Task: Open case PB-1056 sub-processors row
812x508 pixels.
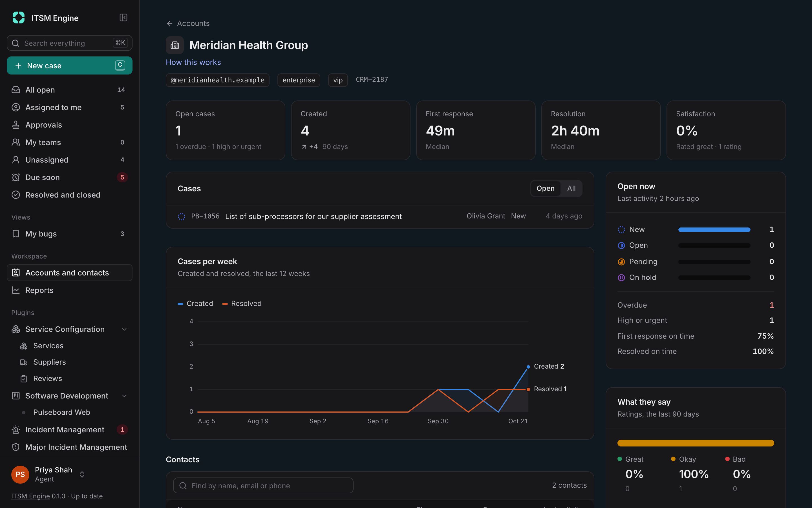Action: 380,216
